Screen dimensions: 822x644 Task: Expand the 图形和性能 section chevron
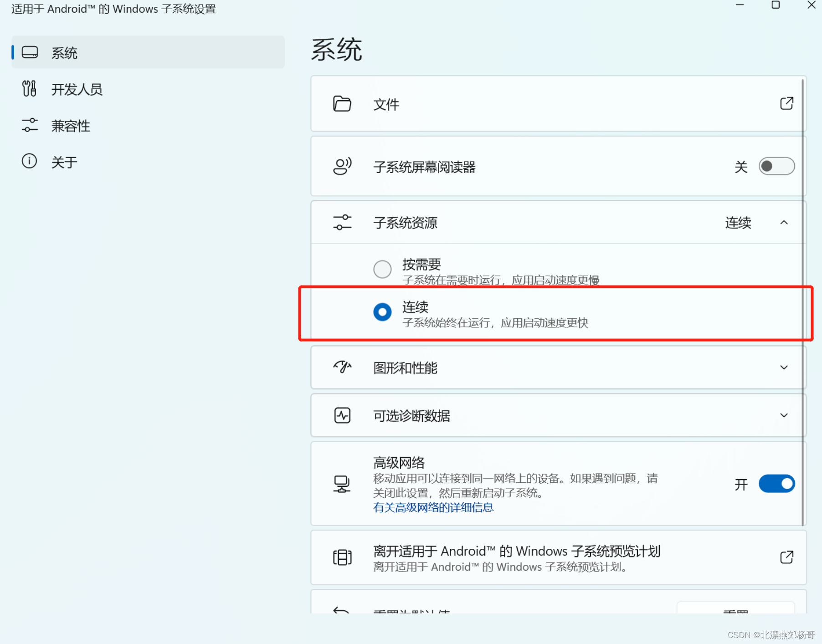click(784, 368)
